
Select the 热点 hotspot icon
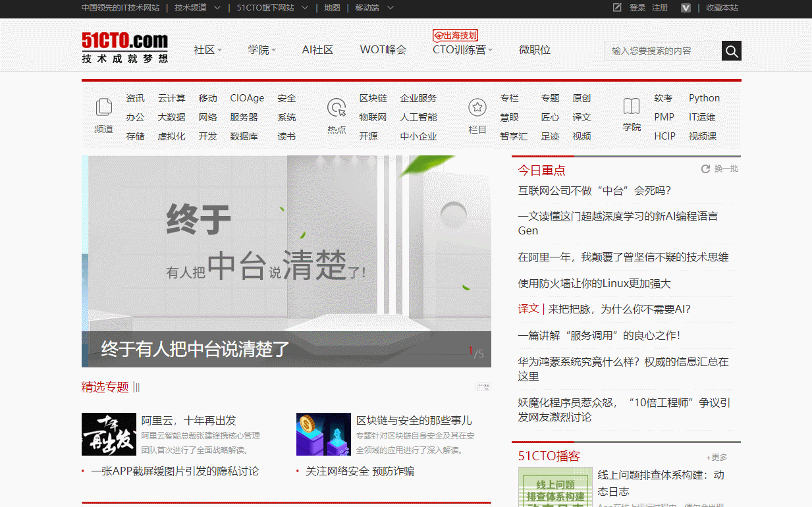coord(336,107)
